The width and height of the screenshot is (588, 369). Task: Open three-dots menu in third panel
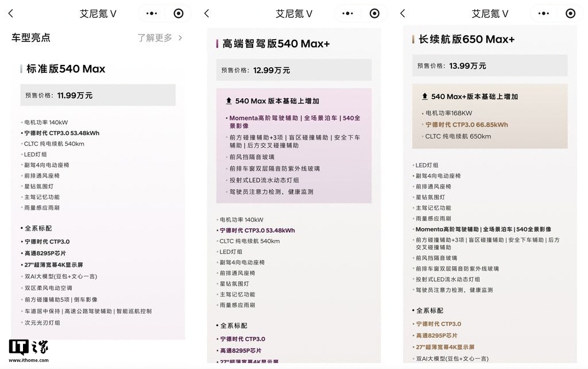pos(543,14)
